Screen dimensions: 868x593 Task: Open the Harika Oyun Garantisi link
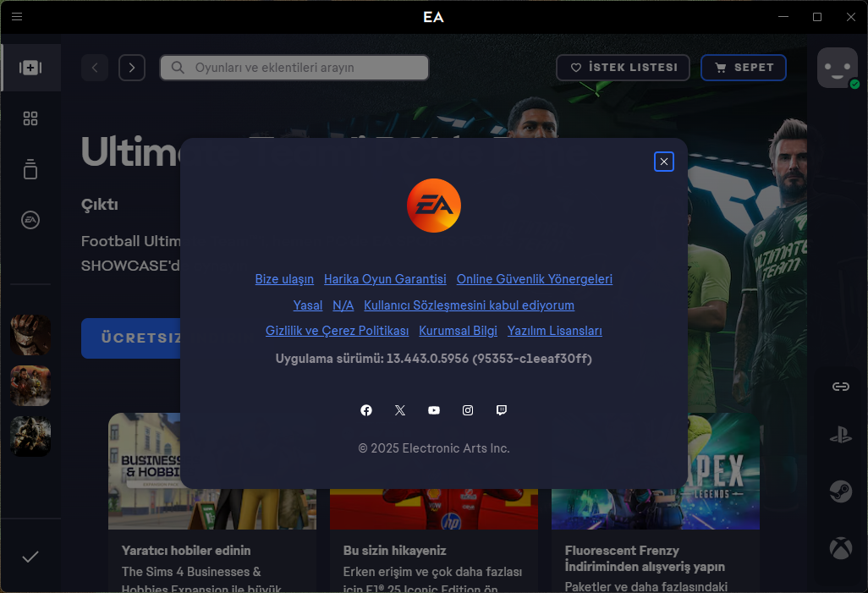385,279
